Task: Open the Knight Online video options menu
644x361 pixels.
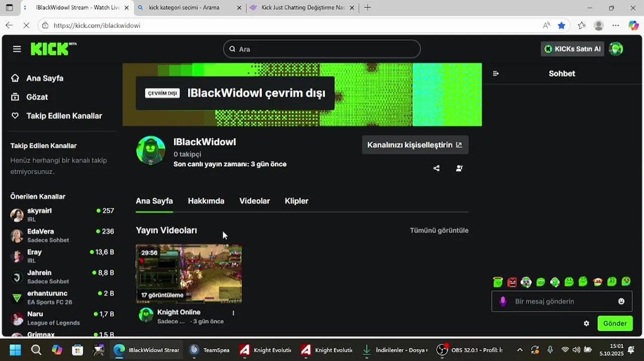Action: [233, 313]
